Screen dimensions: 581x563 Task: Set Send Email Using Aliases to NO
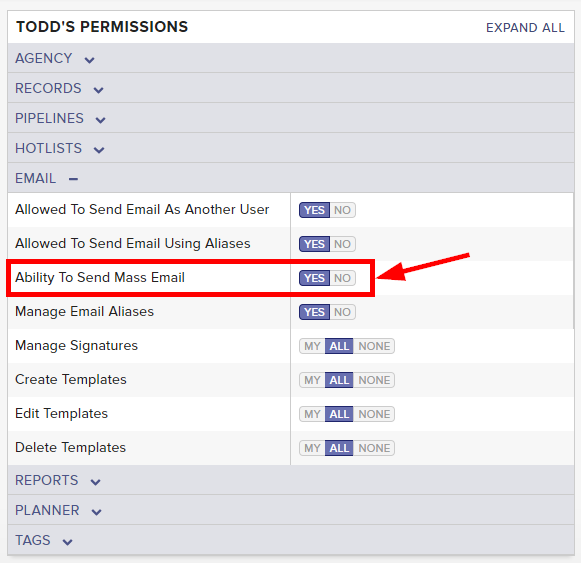(342, 244)
